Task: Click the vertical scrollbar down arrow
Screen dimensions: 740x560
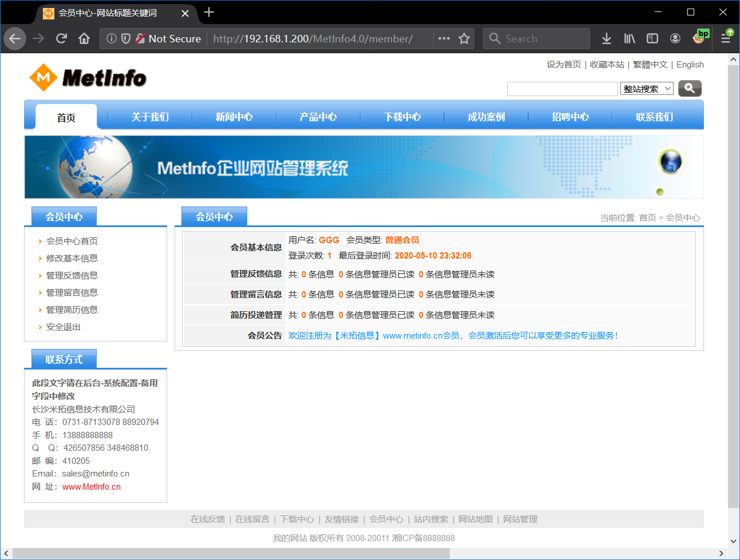Action: 733,541
